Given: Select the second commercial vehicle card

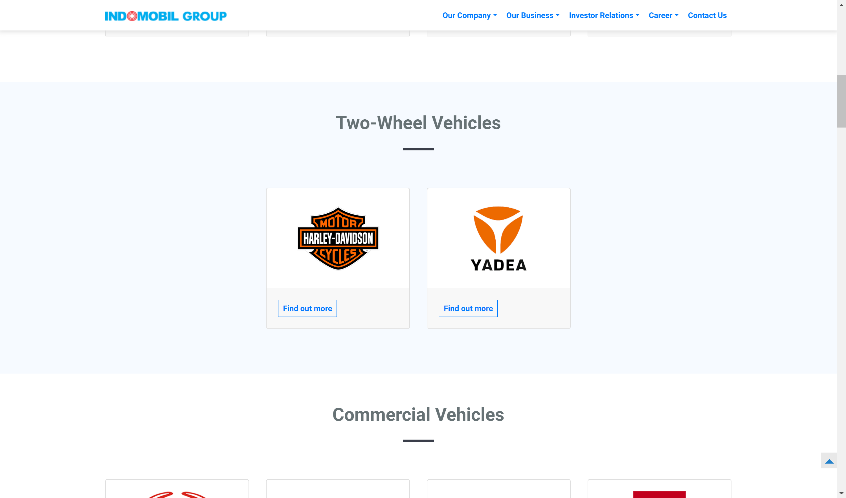Looking at the screenshot, I should [338, 488].
